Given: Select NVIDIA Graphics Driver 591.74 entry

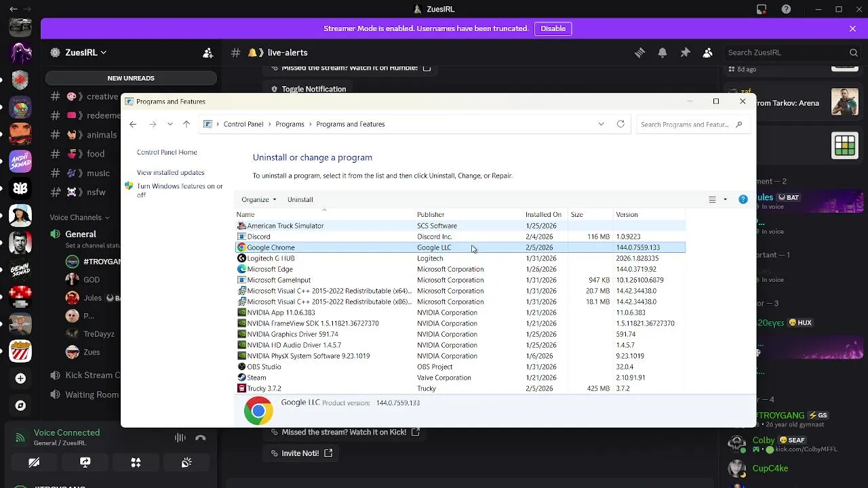Looking at the screenshot, I should (x=460, y=334).
